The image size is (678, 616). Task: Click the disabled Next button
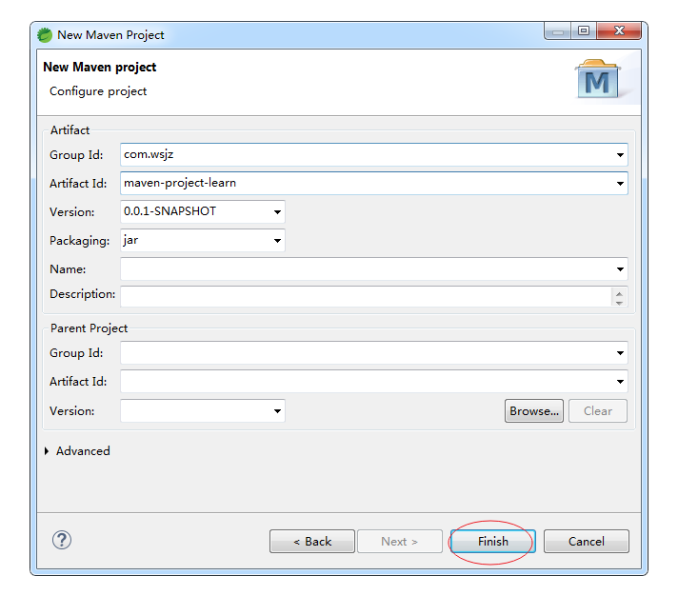(x=400, y=541)
